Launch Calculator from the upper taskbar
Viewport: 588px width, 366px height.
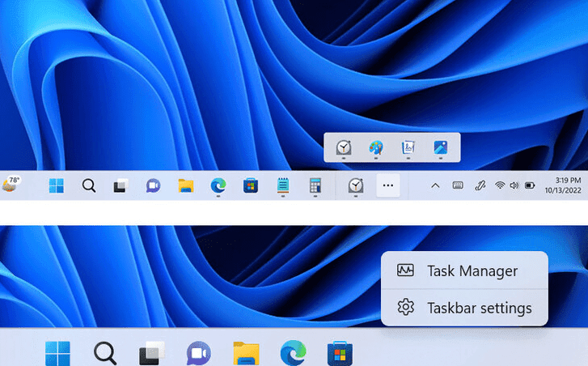point(315,185)
